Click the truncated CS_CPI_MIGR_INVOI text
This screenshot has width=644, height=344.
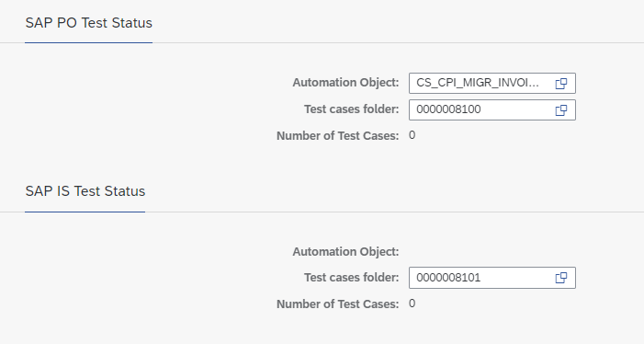[x=478, y=83]
